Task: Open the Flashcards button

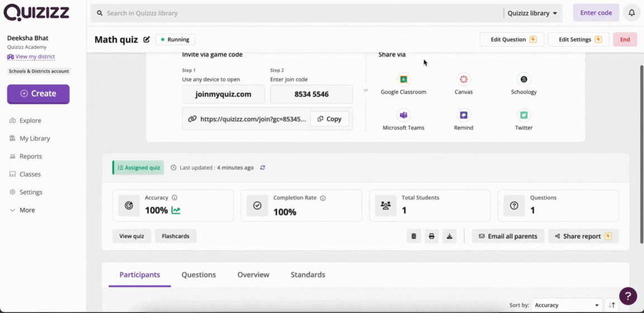Action: (176, 236)
